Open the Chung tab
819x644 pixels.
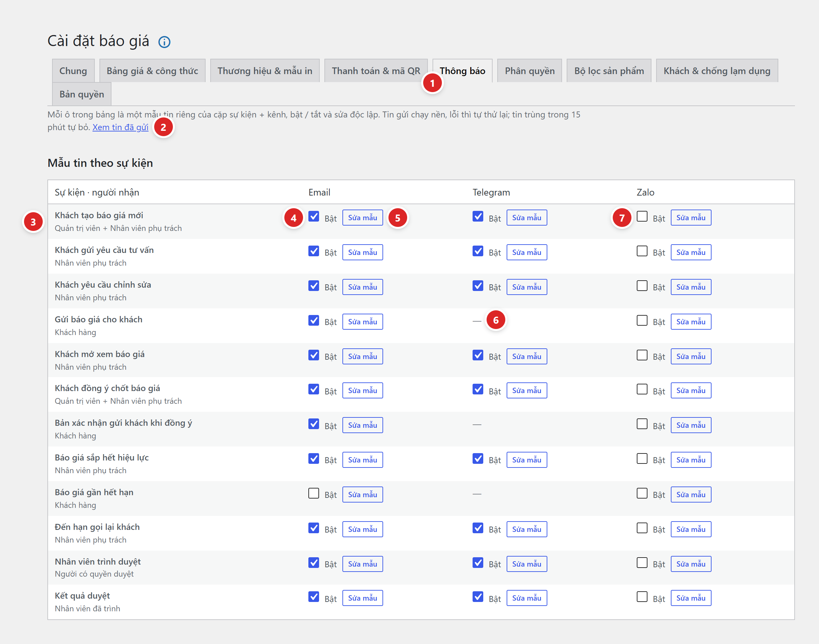pos(73,71)
